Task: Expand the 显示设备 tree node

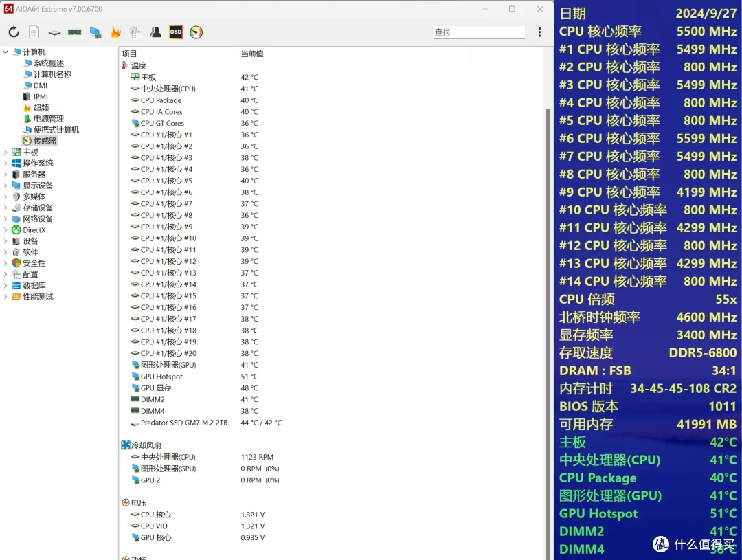Action: click(5, 186)
